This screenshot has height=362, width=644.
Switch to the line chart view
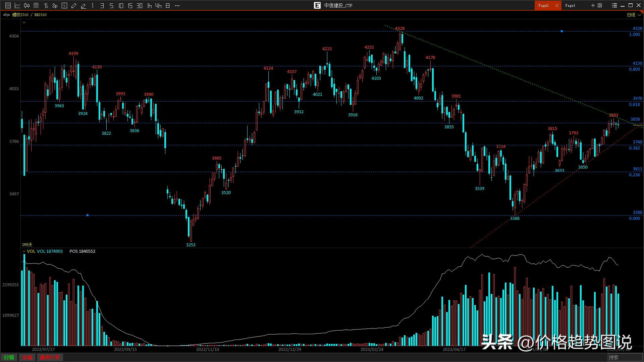click(x=17, y=6)
